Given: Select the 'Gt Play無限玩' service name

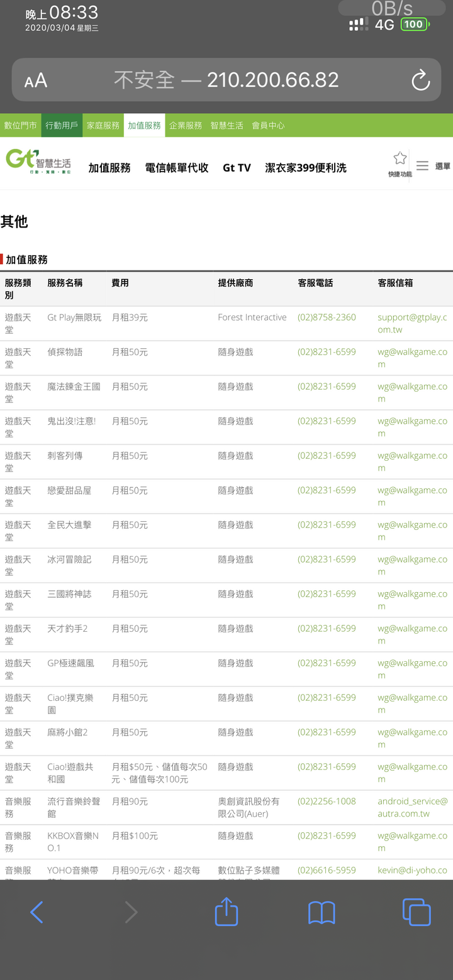Looking at the screenshot, I should click(x=74, y=317).
